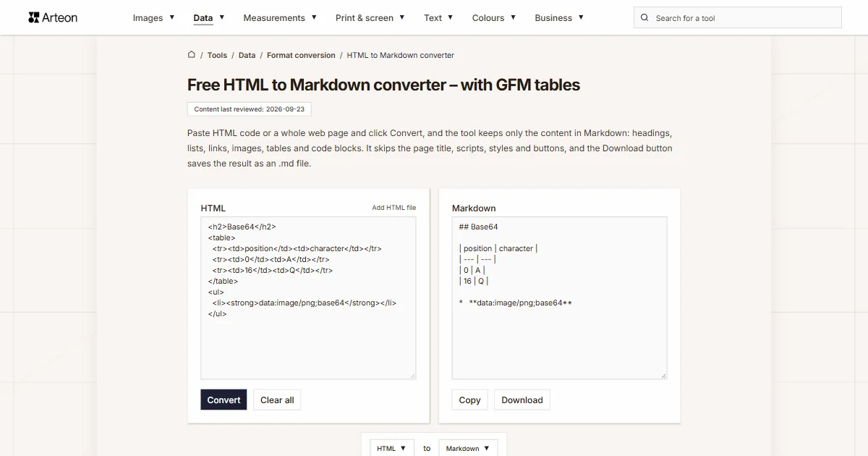The image size is (868, 456).
Task: Expand the Print & screen menu arrow
Action: point(402,17)
